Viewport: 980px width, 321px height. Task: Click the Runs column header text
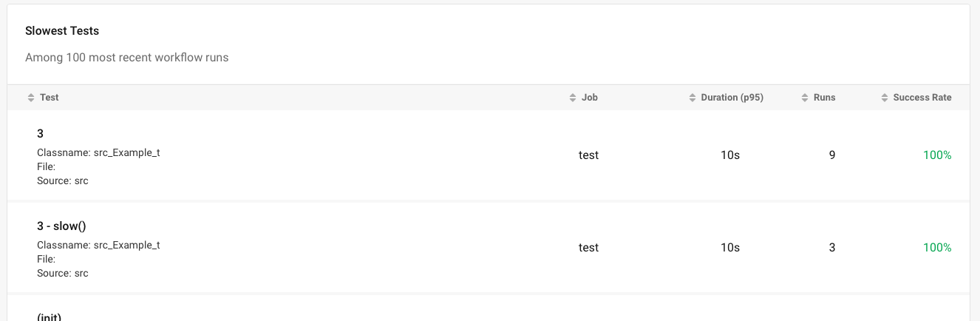pos(824,98)
